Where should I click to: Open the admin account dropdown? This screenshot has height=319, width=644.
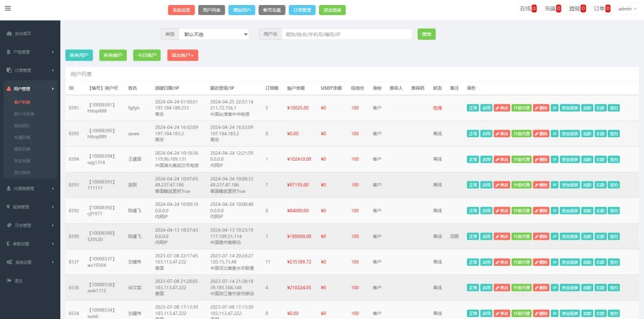627,9
